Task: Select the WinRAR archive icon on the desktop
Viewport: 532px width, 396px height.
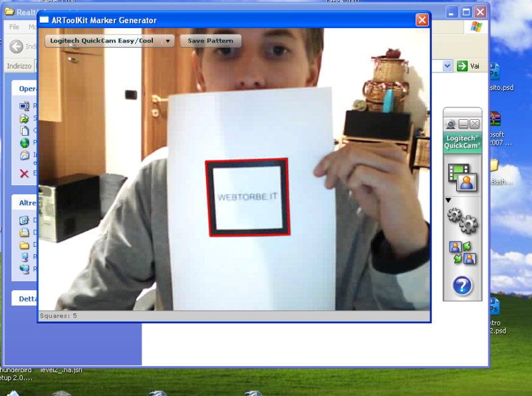Action: pos(495,119)
